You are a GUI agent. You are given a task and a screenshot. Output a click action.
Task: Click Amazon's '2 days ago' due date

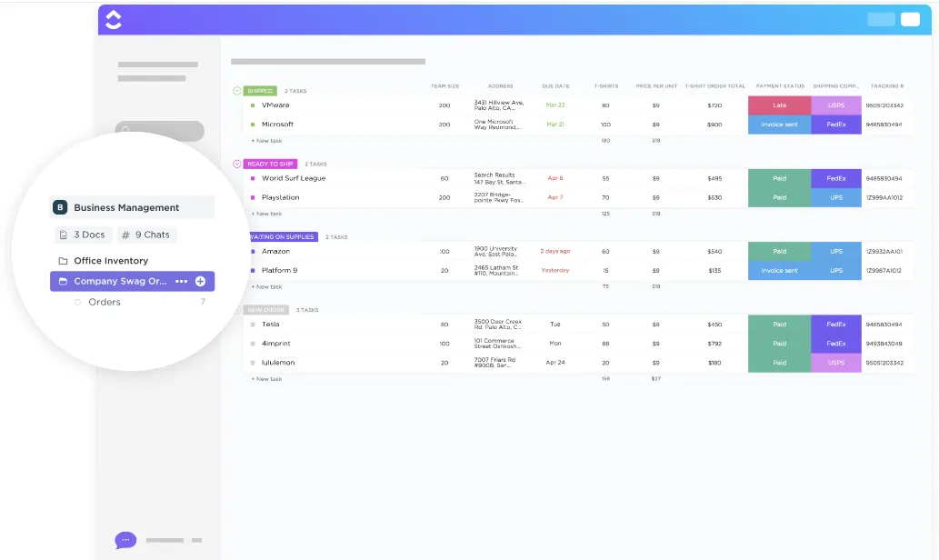click(x=555, y=252)
